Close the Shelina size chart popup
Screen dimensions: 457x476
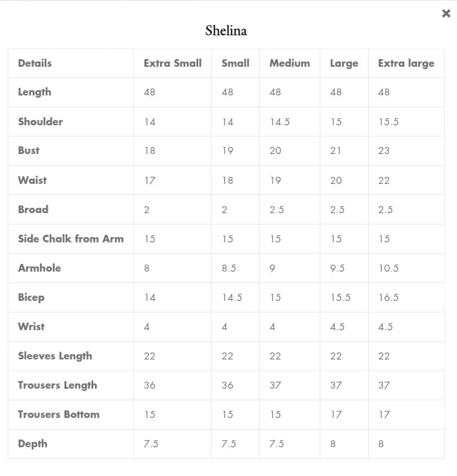(446, 13)
